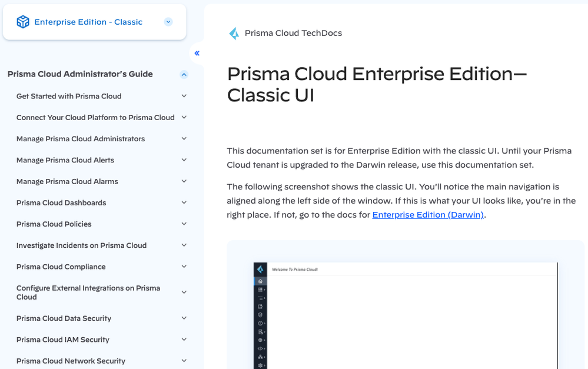This screenshot has width=588, height=369.
Task: Collapse the Prisma Cloud Administrator's Guide section
Action: 184,75
